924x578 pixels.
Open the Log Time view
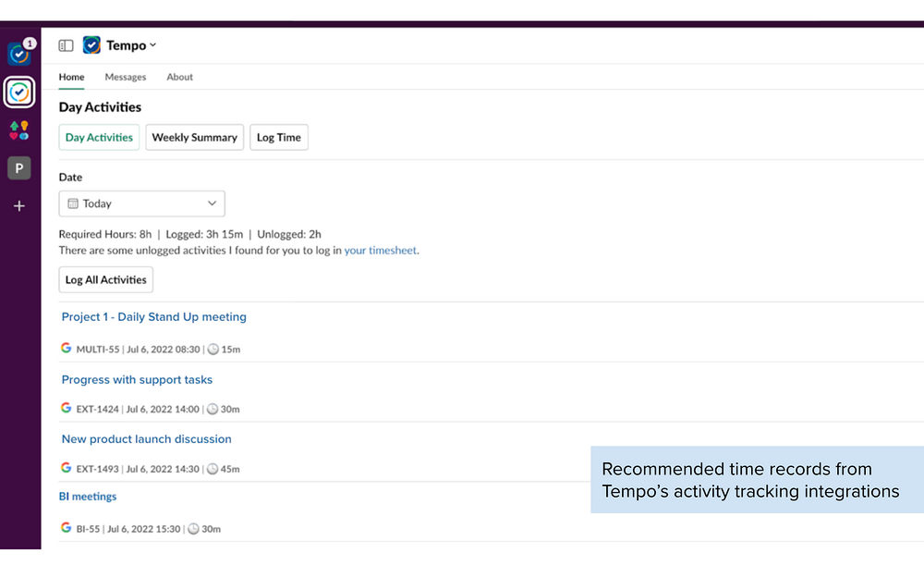point(279,138)
